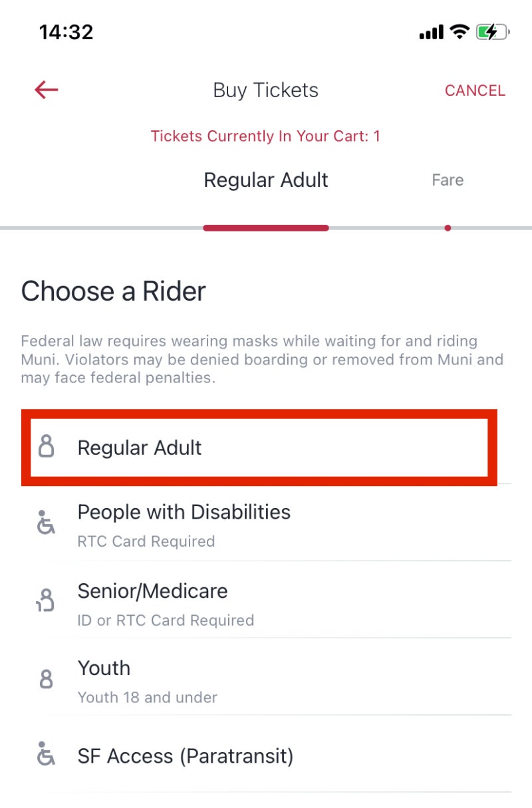Select SF Access (Paratransit) rider

[266, 756]
